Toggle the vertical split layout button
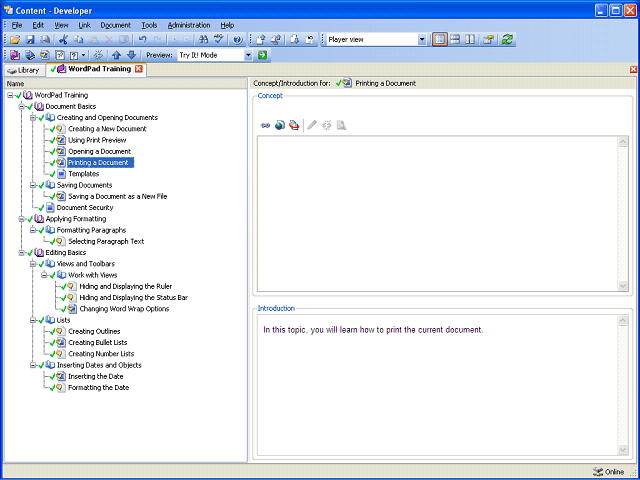 [x=470, y=40]
